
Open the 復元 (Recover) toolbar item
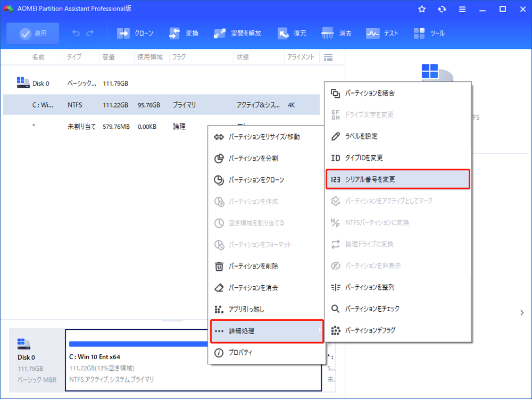point(292,33)
